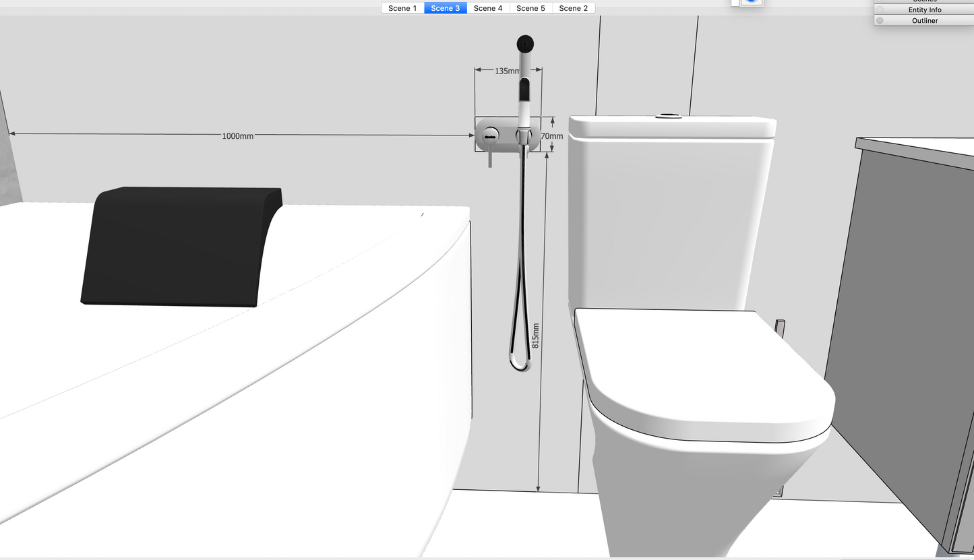974x560 pixels.
Task: Select the black bathtub headrest
Action: 181,247
